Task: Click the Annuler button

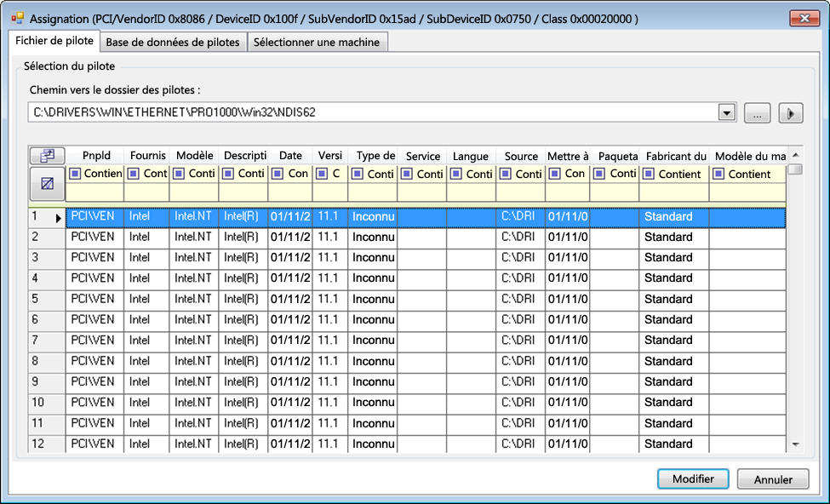Action: click(772, 479)
